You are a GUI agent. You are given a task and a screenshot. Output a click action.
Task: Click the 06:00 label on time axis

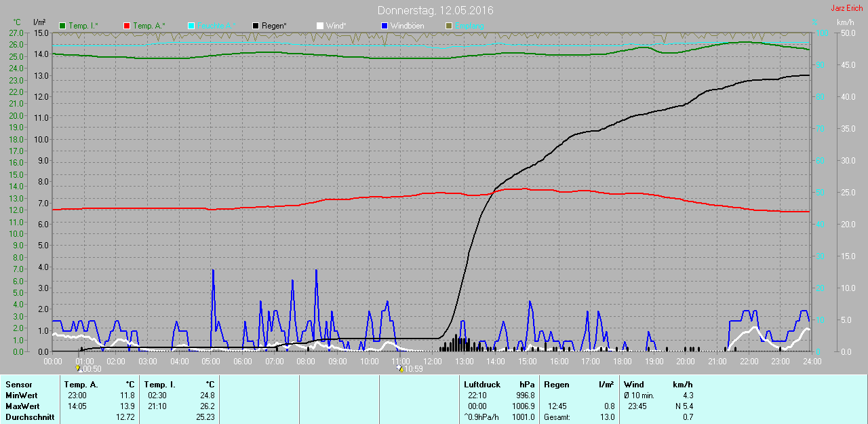[x=243, y=362]
